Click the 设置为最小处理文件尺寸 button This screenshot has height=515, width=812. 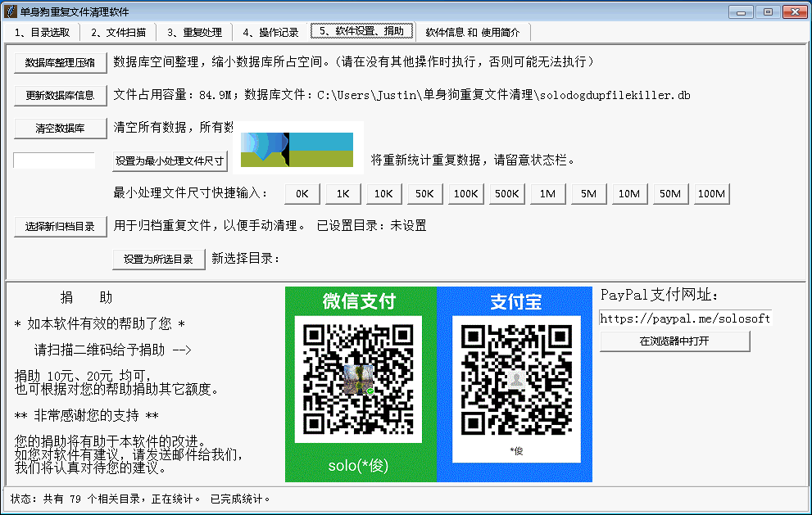click(x=170, y=161)
